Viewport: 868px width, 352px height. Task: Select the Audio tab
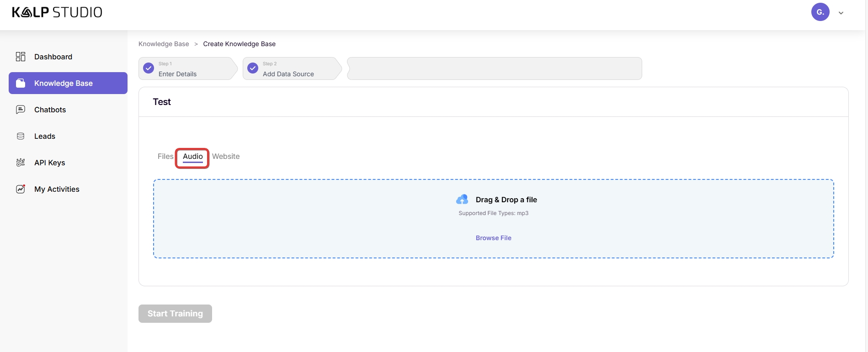click(x=192, y=157)
